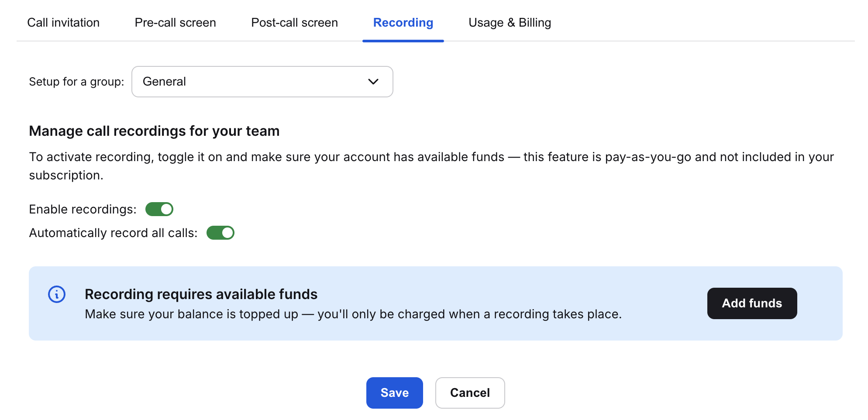The image size is (868, 420).
Task: Open the General group dropdown
Action: point(262,82)
